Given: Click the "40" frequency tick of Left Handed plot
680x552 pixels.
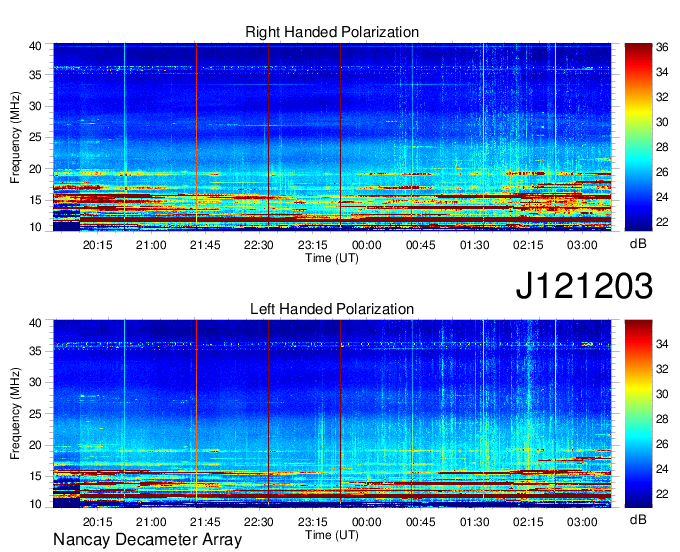Looking at the screenshot, I should [35, 323].
